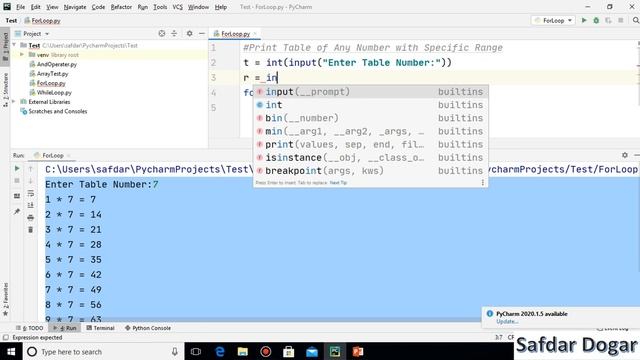Open the Terminal tool window

coord(100,328)
